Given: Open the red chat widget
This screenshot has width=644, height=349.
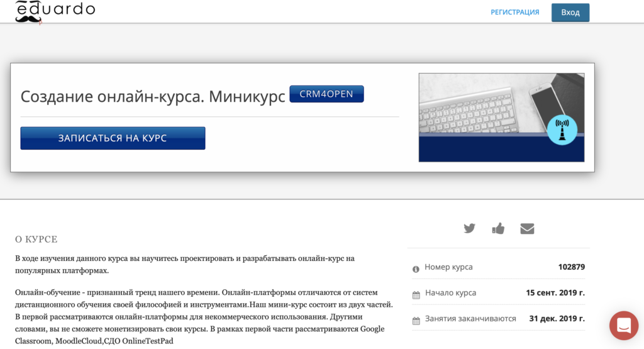Looking at the screenshot, I should (623, 325).
